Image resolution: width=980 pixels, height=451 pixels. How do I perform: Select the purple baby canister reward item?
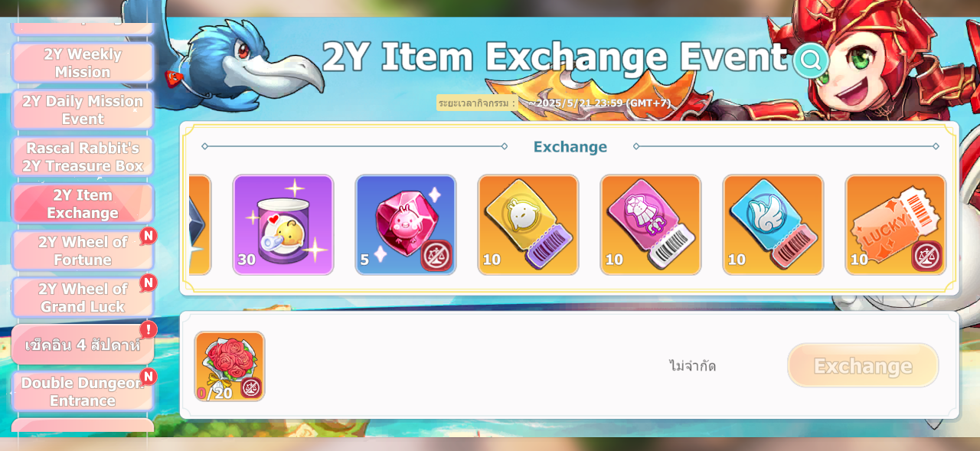tap(283, 225)
